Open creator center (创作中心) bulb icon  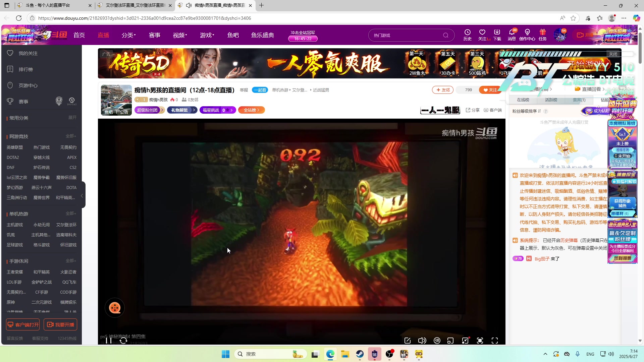pos(527,35)
